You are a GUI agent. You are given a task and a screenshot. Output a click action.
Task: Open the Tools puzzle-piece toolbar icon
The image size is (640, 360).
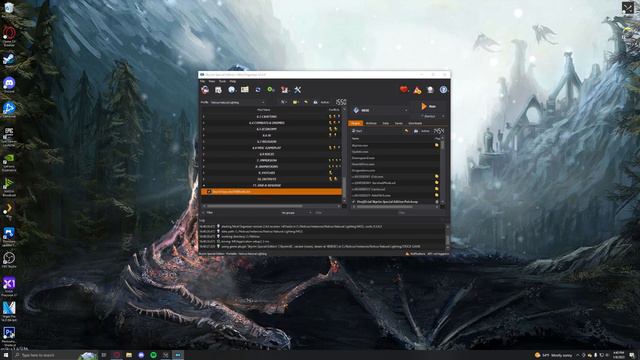click(284, 90)
